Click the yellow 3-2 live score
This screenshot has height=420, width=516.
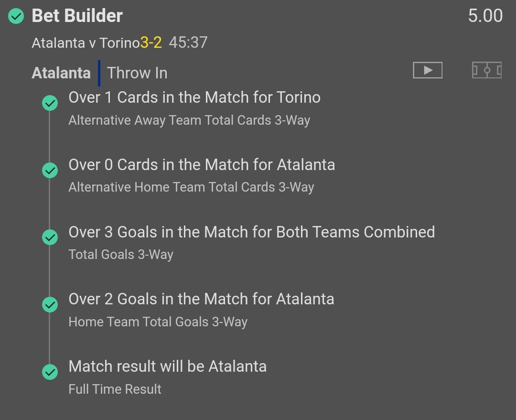pyautogui.click(x=151, y=43)
